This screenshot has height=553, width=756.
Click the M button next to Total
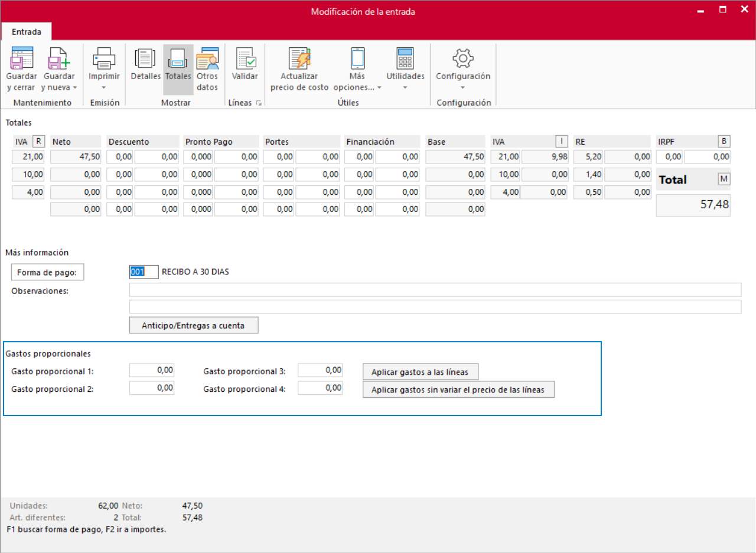point(724,179)
